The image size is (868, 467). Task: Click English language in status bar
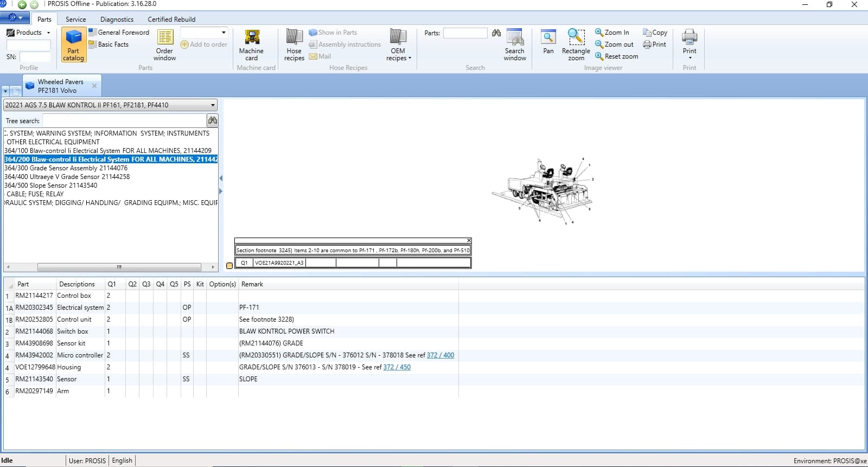122,460
